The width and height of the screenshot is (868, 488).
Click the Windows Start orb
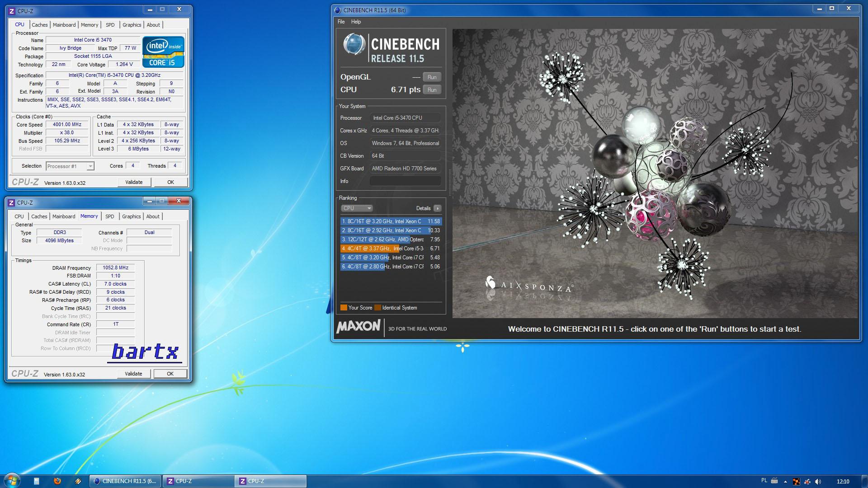tap(11, 481)
